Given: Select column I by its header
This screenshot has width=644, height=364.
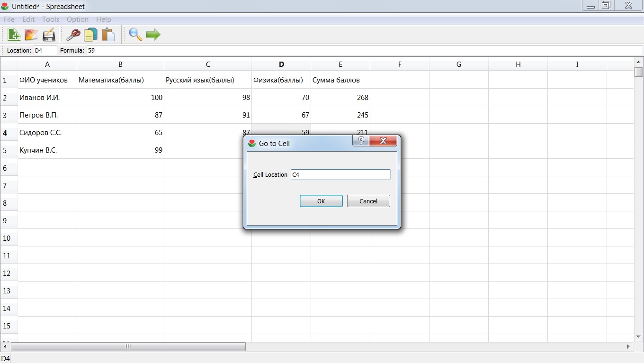Looking at the screenshot, I should pyautogui.click(x=577, y=64).
